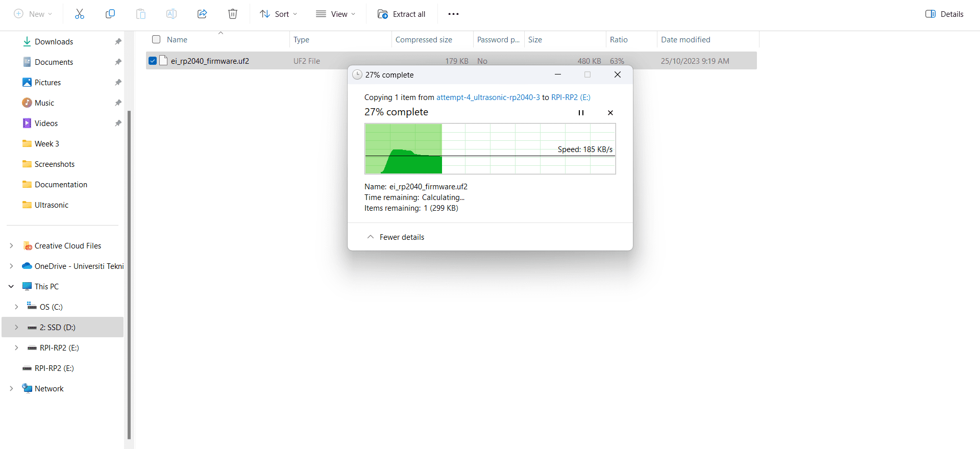The width and height of the screenshot is (980, 449).
Task: Pause the file copy operation
Action: pos(581,113)
